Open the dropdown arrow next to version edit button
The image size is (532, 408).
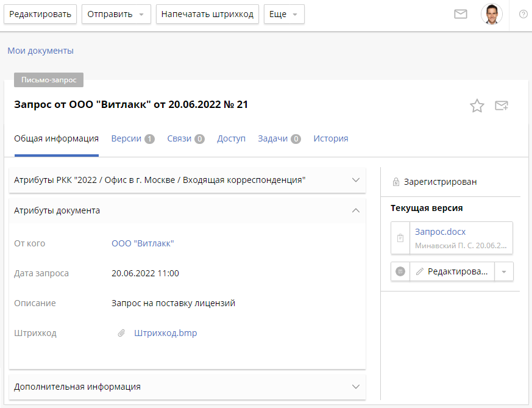coord(503,272)
